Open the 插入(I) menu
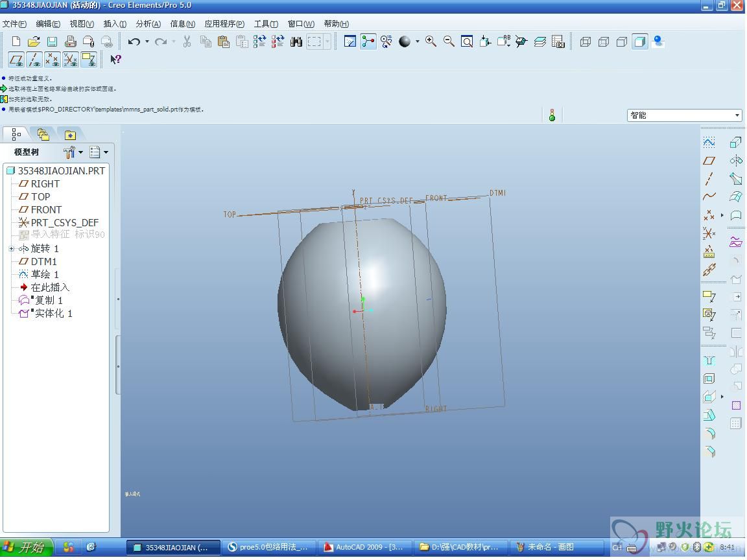This screenshot has width=747, height=560. click(115, 24)
